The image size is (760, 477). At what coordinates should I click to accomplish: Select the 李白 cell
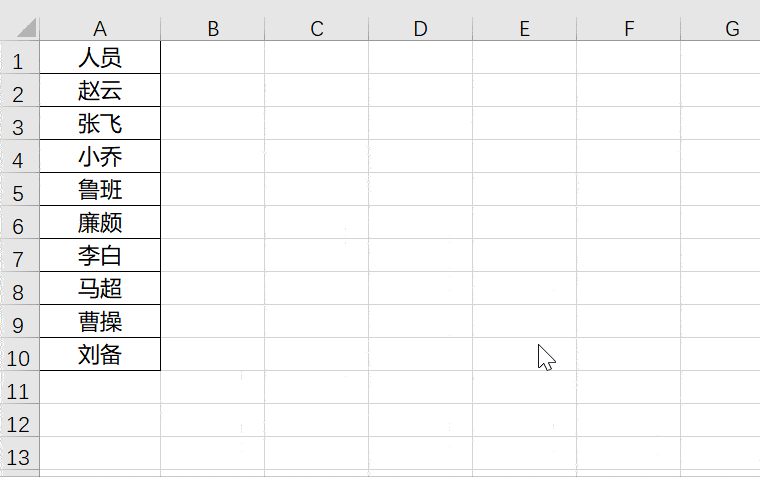100,256
